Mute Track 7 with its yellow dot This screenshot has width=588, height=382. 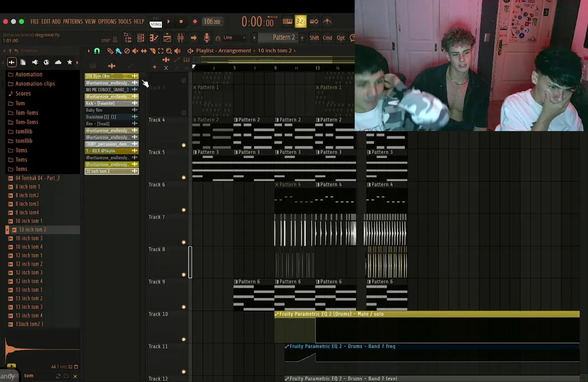click(184, 242)
